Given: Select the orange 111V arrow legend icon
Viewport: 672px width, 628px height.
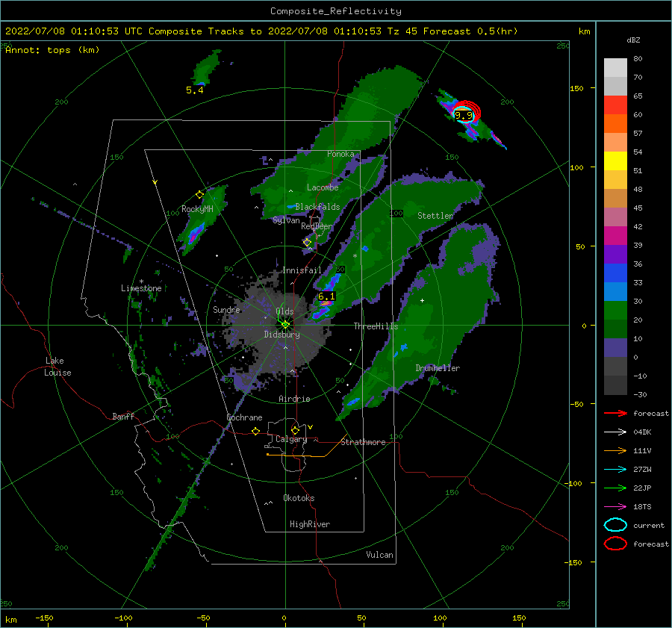Looking at the screenshot, I should (615, 450).
